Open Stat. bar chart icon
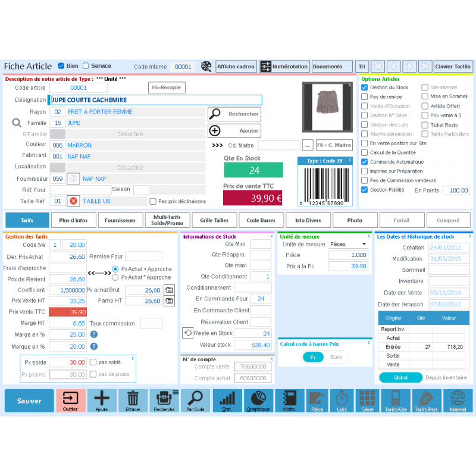This screenshot has height=476, width=476. [x=227, y=400]
